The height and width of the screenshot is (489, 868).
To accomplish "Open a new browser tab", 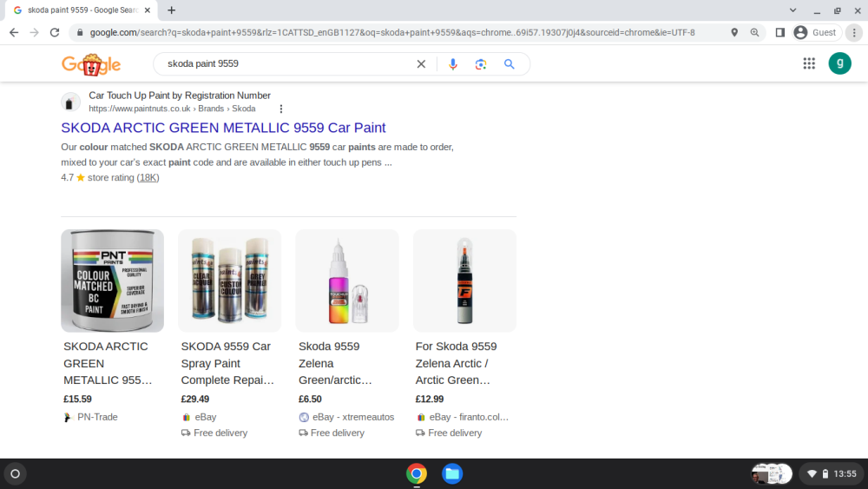I will pos(171,10).
